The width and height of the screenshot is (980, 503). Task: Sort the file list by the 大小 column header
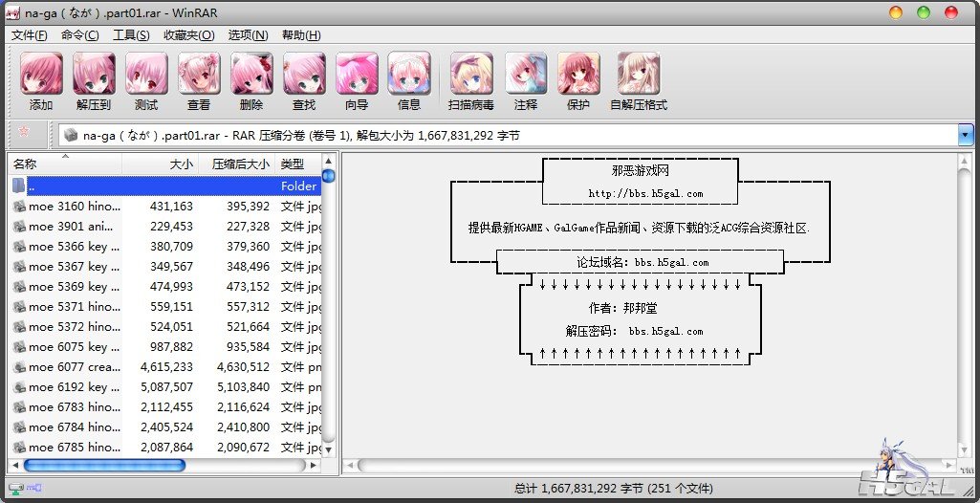(160, 164)
